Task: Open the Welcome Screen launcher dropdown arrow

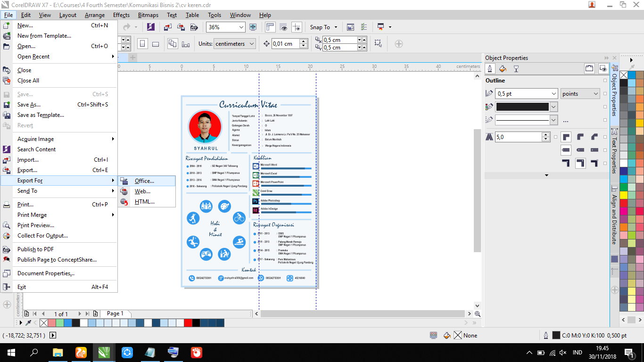Action: [390, 27]
